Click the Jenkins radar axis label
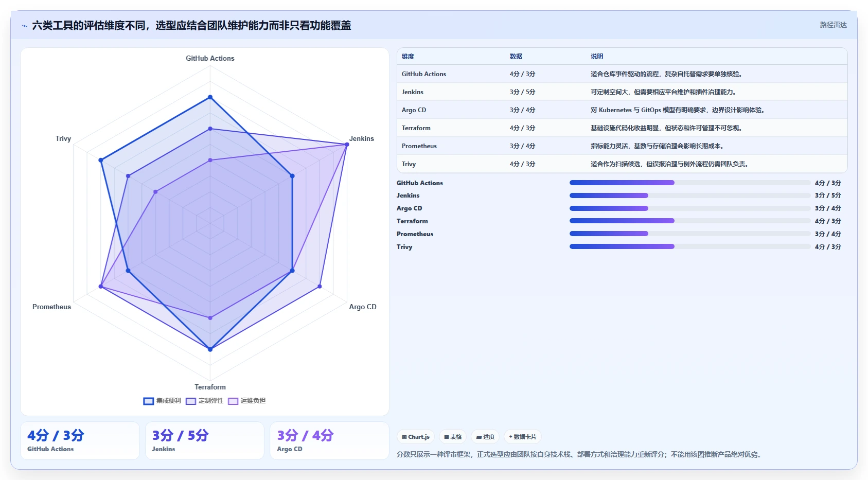The height and width of the screenshot is (480, 868). (362, 139)
